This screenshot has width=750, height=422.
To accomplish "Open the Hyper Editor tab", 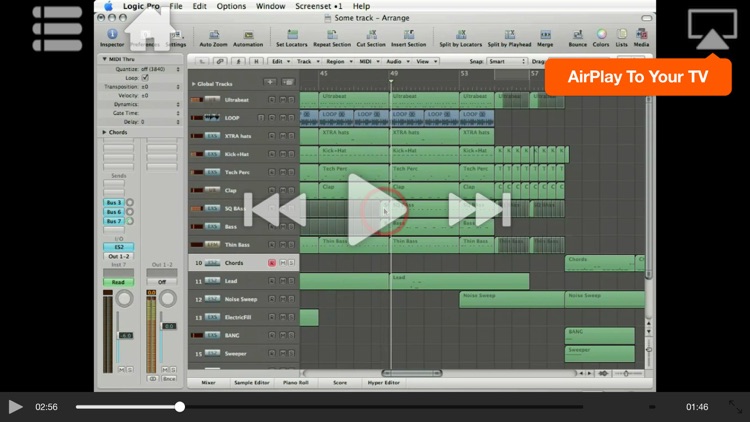I will click(x=384, y=383).
